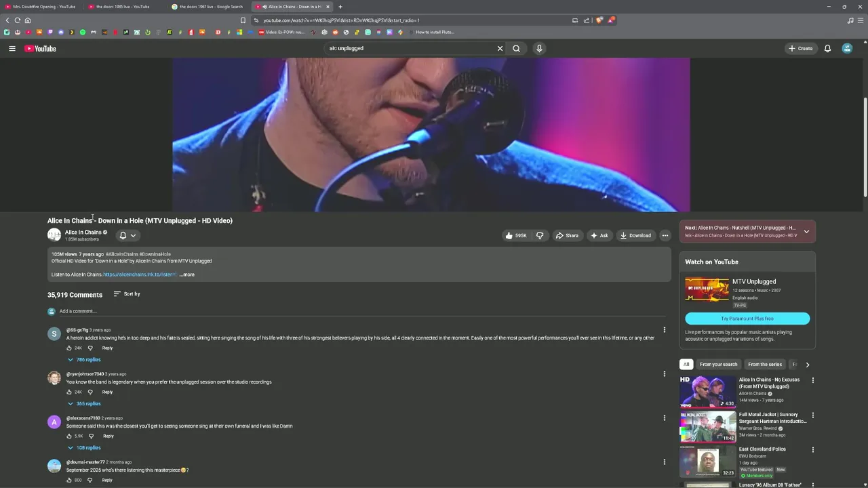Image resolution: width=868 pixels, height=488 pixels.
Task: Open the three-dot more actions under the video
Action: (x=665, y=235)
